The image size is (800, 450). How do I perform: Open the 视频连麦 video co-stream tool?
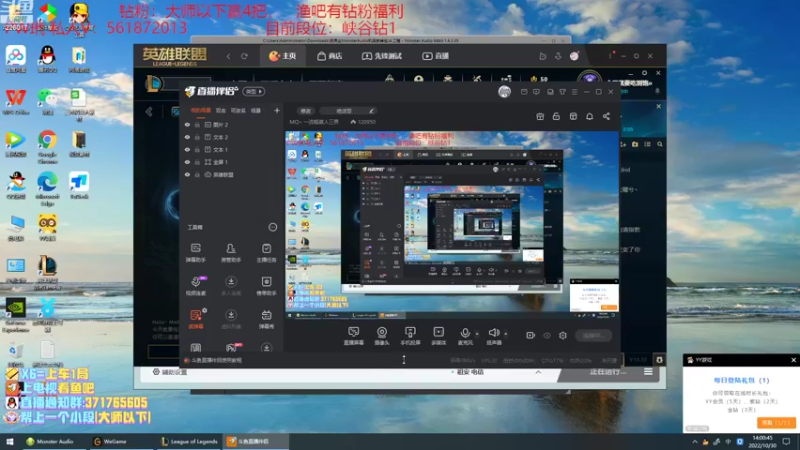pyautogui.click(x=195, y=286)
